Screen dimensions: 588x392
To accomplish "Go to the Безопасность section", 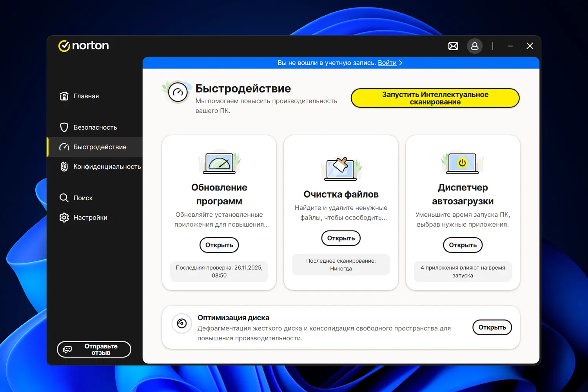I will [x=94, y=127].
